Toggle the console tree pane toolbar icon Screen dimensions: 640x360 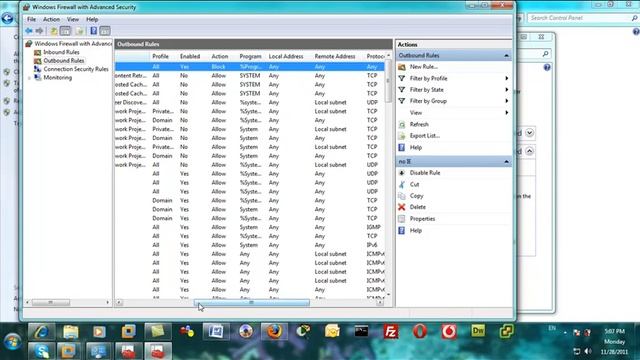pyautogui.click(x=65, y=31)
